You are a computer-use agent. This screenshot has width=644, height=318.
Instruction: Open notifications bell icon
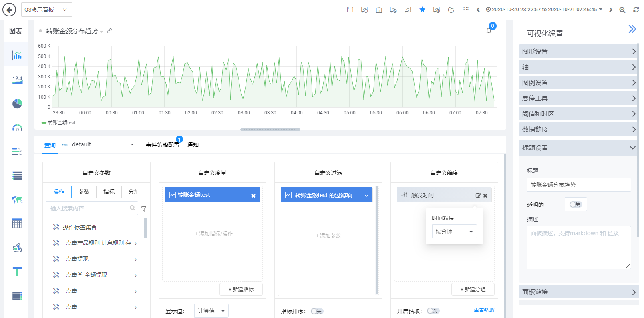489,30
